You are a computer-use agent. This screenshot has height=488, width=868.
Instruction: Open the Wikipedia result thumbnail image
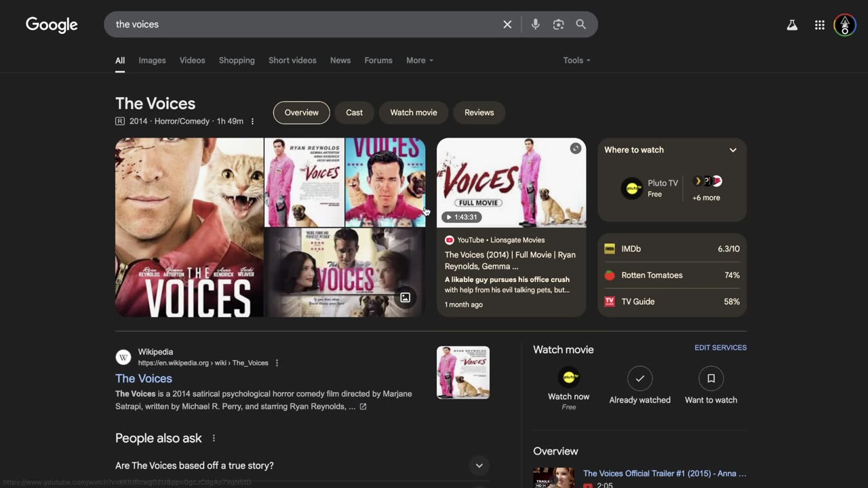click(463, 373)
